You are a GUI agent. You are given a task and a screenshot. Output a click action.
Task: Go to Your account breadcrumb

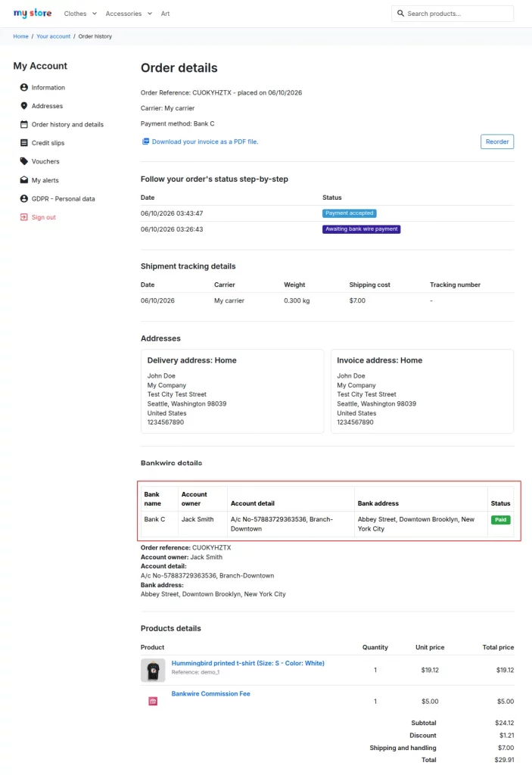[54, 36]
